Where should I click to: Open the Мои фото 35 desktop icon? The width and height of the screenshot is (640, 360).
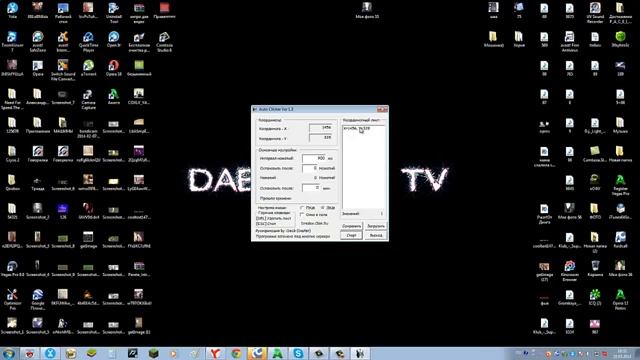click(x=367, y=11)
